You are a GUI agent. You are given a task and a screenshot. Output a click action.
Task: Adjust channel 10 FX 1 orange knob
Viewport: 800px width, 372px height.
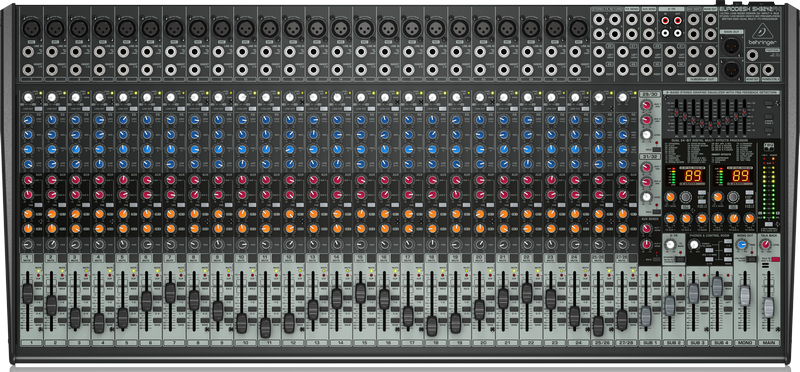[242, 213]
